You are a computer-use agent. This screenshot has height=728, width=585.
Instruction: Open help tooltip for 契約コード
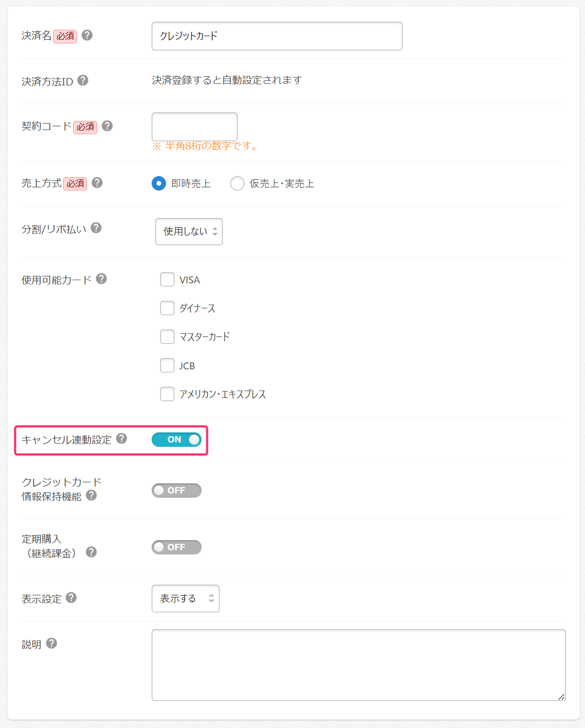point(107,126)
